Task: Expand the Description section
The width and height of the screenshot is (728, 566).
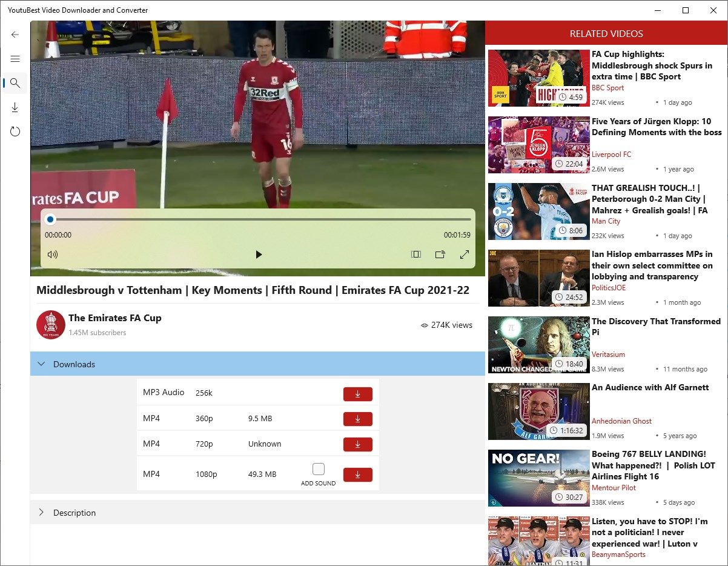Action: pyautogui.click(x=257, y=513)
